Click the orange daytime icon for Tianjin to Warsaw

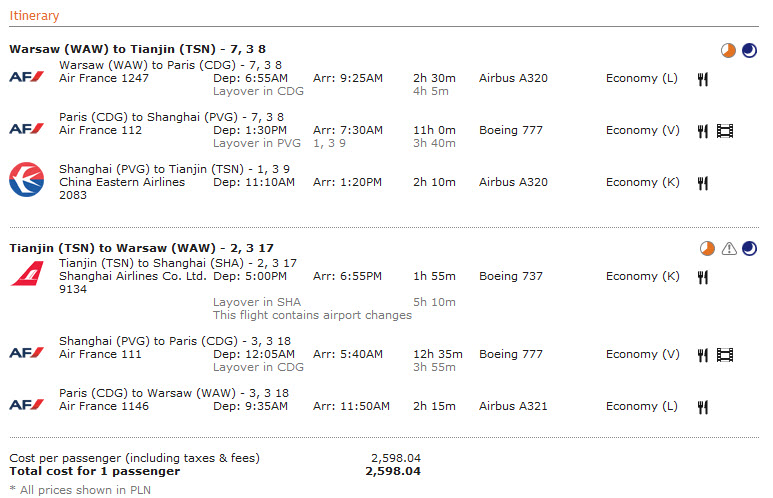click(x=707, y=249)
